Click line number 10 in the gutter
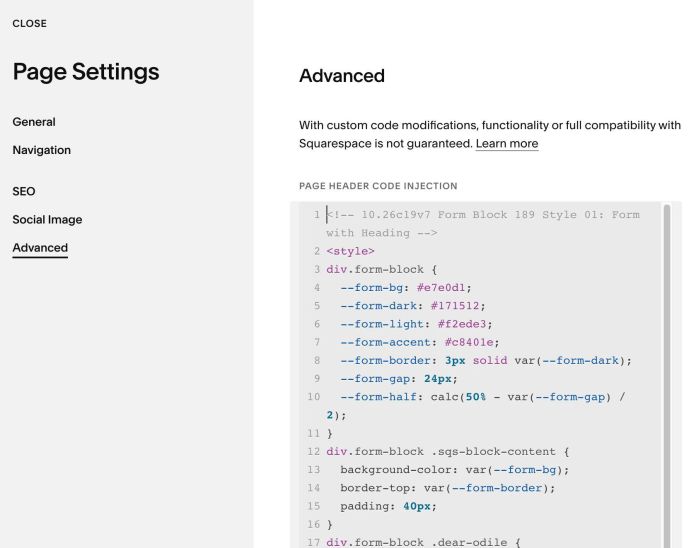The height and width of the screenshot is (548, 700). click(313, 397)
